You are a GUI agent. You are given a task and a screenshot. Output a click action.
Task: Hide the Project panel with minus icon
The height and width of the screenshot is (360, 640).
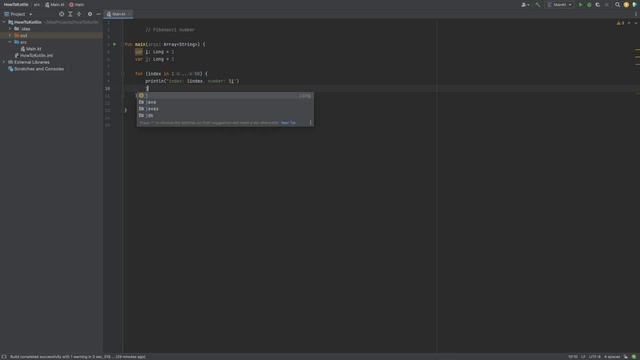[x=98, y=14]
